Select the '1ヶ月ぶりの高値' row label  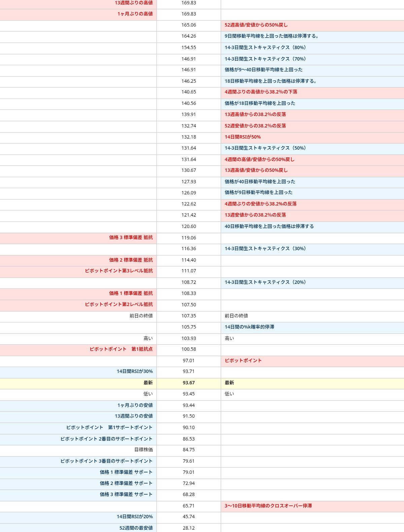coord(135,14)
